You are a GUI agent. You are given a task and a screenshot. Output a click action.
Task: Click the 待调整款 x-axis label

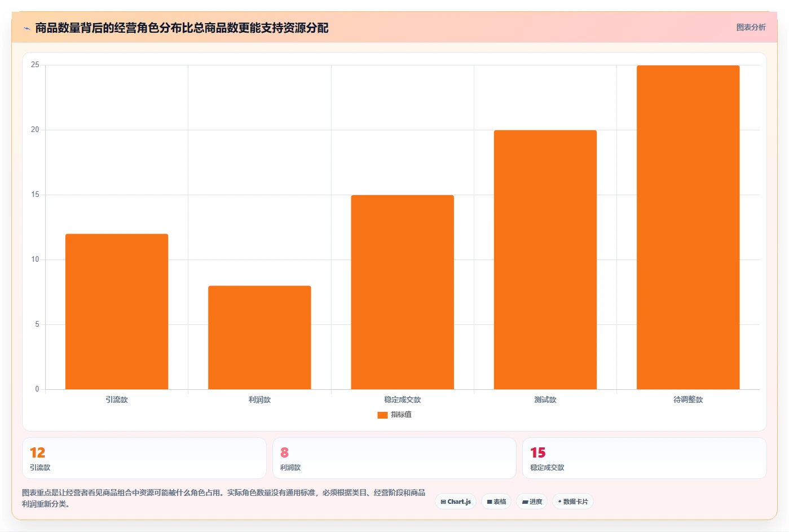[x=688, y=399]
